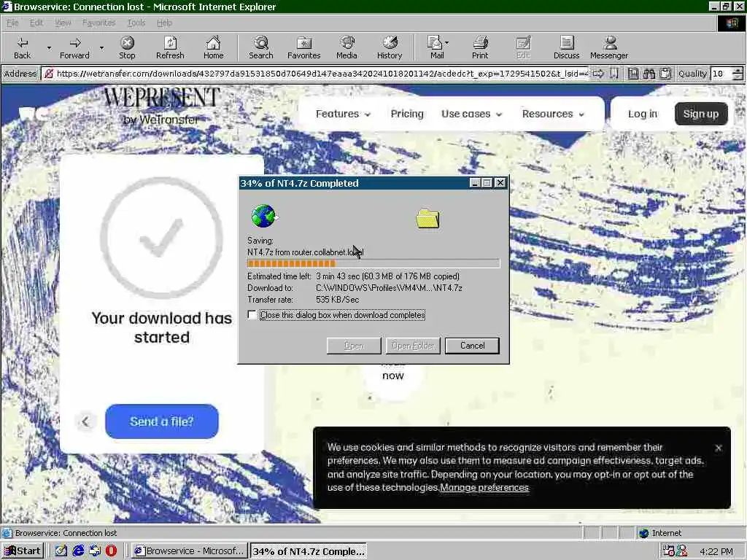Screen dimensions: 747x560
Task: Open the Search pane
Action: 261,47
